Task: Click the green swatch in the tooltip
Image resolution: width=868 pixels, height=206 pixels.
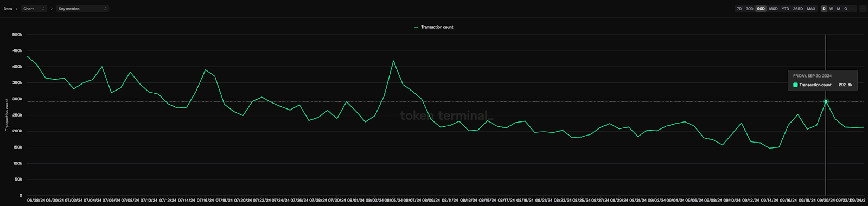Action: 795,85
